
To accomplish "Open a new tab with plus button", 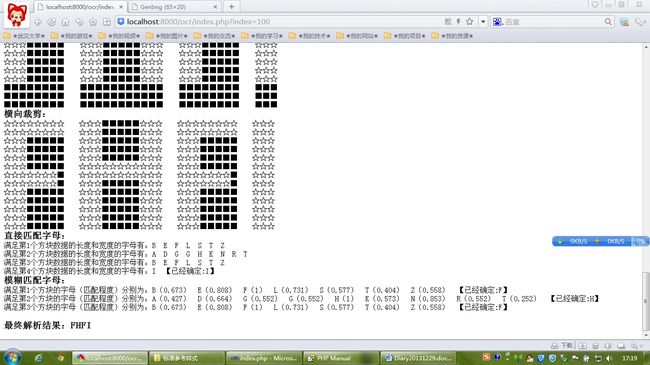I will [232, 7].
